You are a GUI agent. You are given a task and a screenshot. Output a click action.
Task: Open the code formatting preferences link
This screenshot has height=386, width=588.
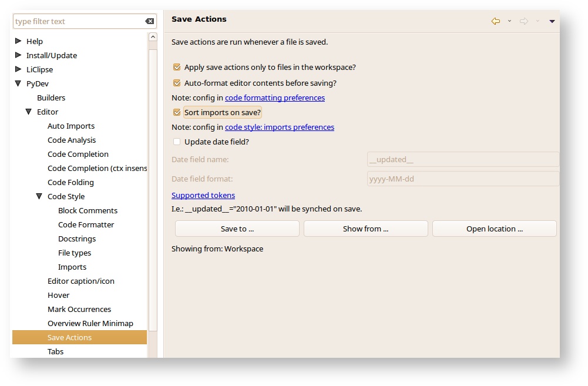pyautogui.click(x=274, y=98)
